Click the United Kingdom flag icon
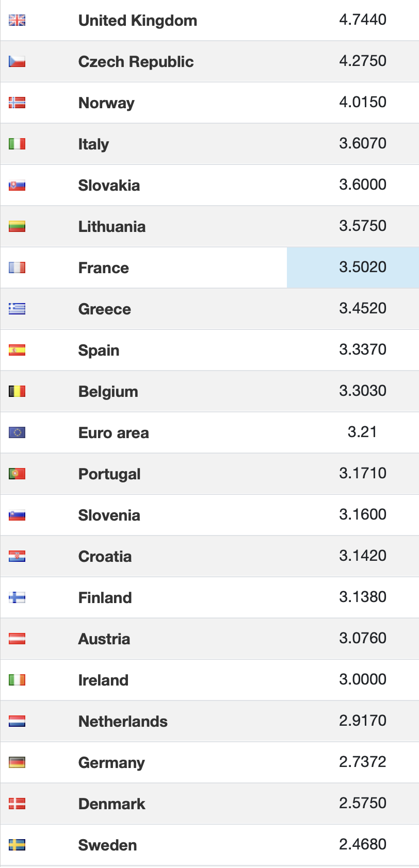Viewport: 419px width, 868px height. [x=17, y=20]
